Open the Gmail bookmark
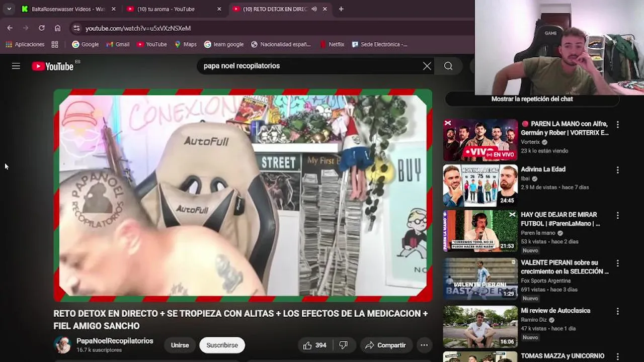Screen dimensions: 644x362 point(118,44)
